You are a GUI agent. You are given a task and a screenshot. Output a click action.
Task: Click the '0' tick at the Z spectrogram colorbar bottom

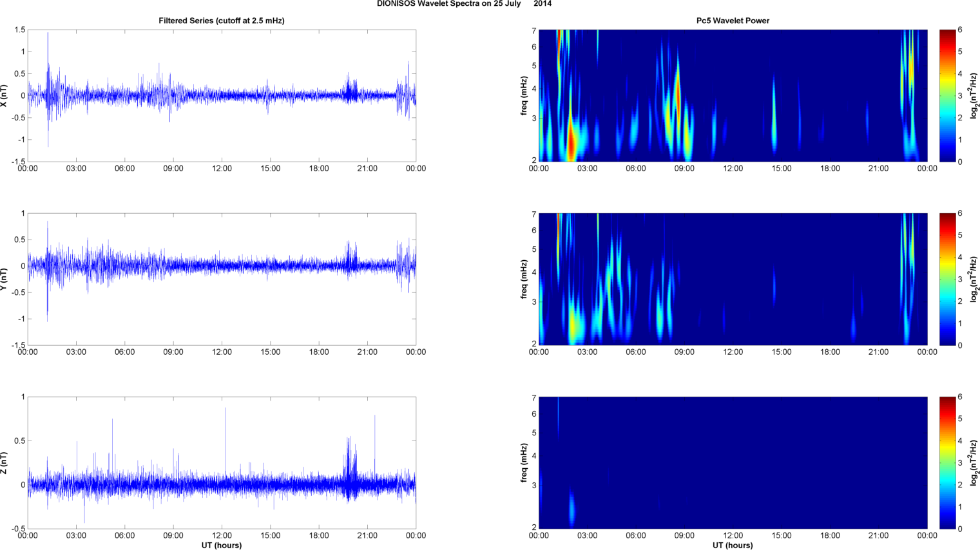click(x=960, y=529)
